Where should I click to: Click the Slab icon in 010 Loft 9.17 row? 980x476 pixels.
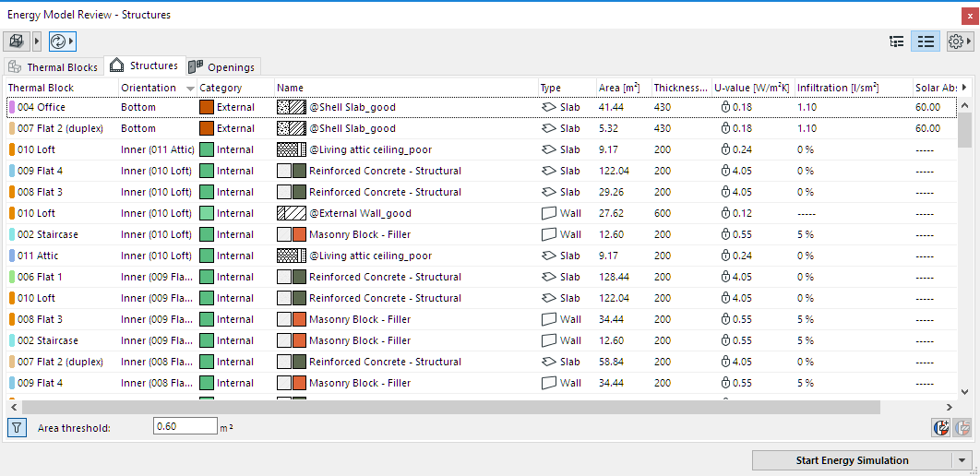(549, 150)
